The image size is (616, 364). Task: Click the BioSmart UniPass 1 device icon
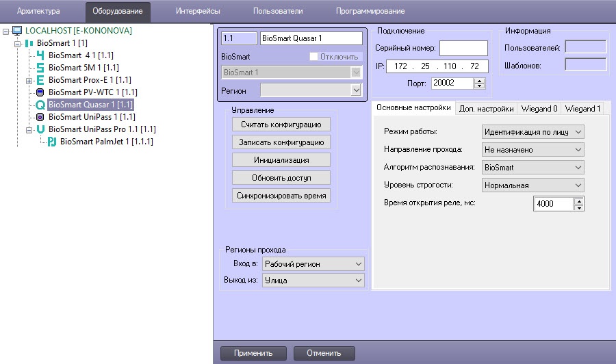[x=40, y=117]
